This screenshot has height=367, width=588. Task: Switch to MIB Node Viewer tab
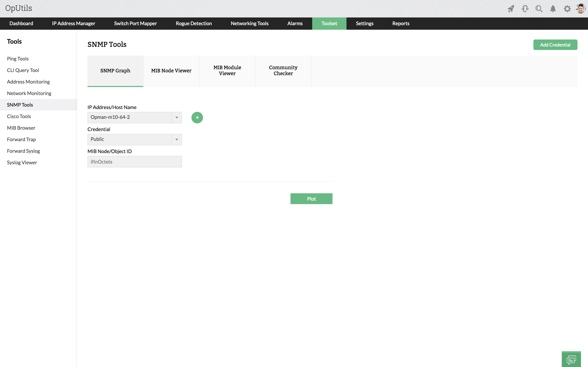pyautogui.click(x=171, y=71)
